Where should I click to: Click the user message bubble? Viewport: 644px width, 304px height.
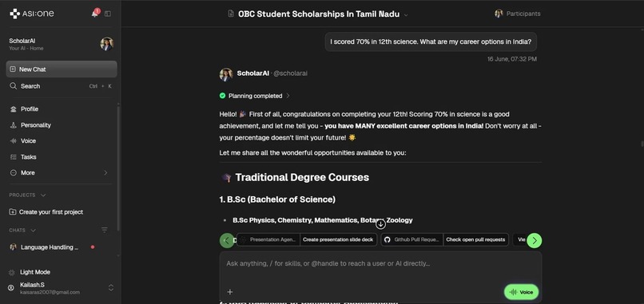tap(431, 41)
